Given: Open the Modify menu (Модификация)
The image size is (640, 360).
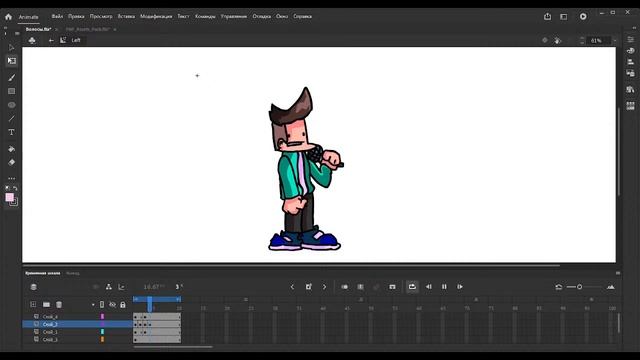Looking at the screenshot, I should click(156, 16).
